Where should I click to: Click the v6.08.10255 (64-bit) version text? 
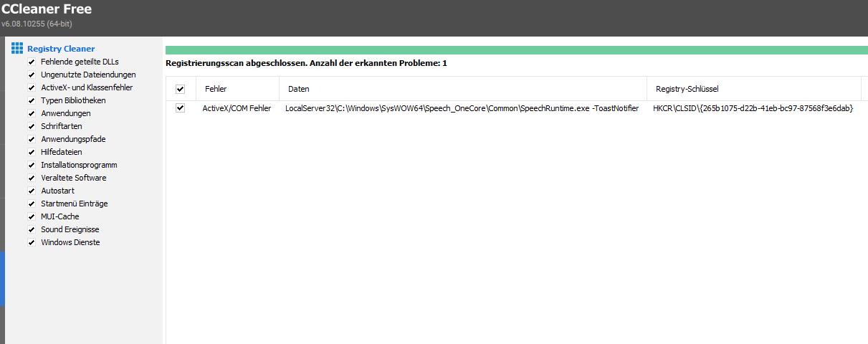click(37, 24)
